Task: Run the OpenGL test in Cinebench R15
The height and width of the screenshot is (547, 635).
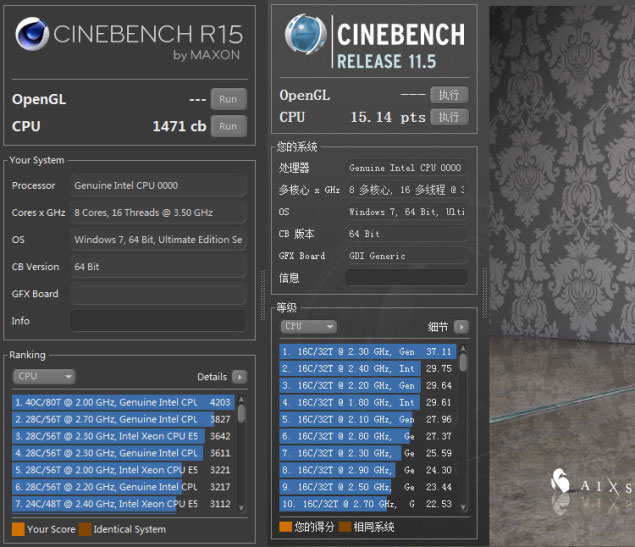Action: 228,99
